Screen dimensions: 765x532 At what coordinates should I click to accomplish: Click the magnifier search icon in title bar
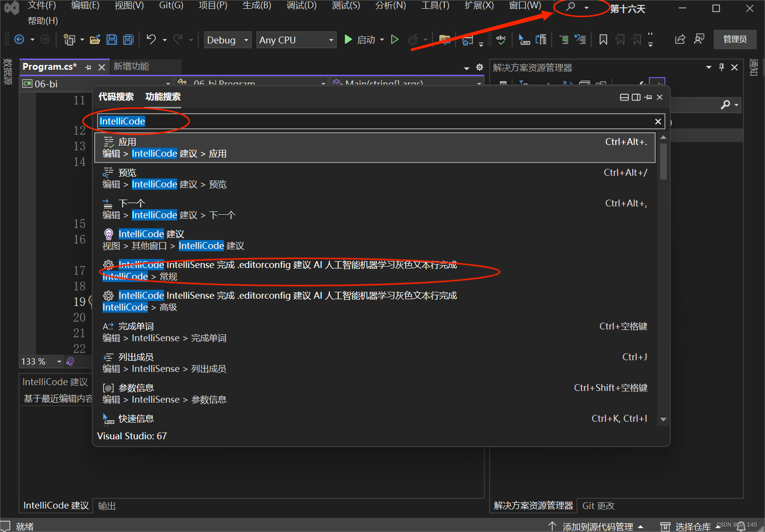coord(570,7)
